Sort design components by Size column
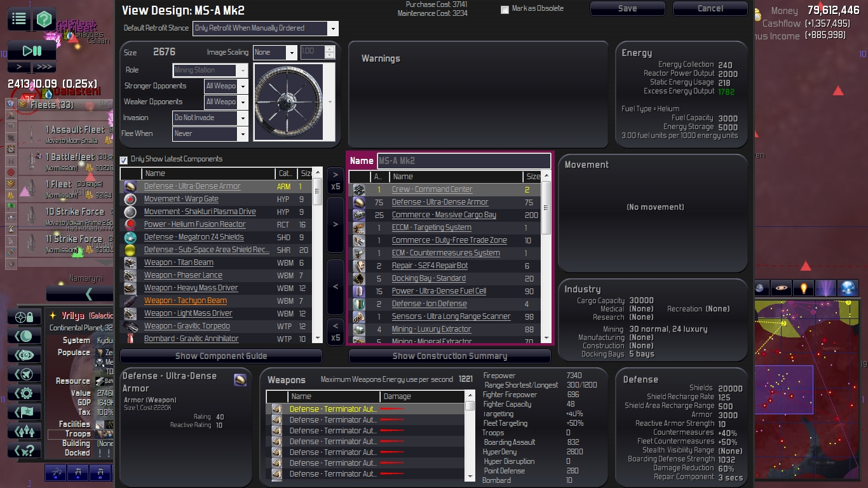The height and width of the screenshot is (488, 868). tap(532, 177)
